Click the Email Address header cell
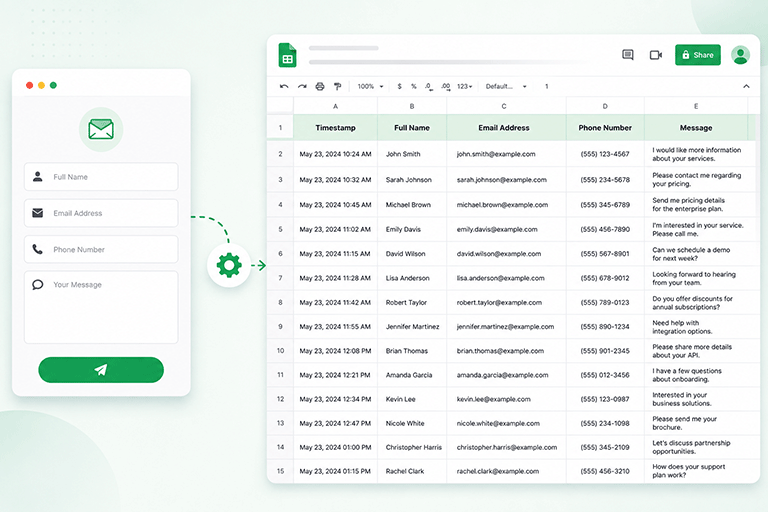This screenshot has width=768, height=512. 504,127
